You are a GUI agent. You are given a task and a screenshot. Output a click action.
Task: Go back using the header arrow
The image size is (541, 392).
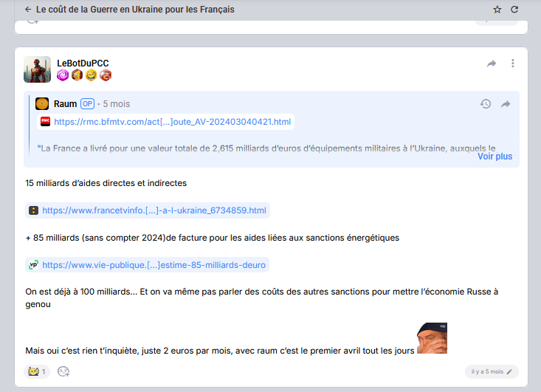[28, 10]
